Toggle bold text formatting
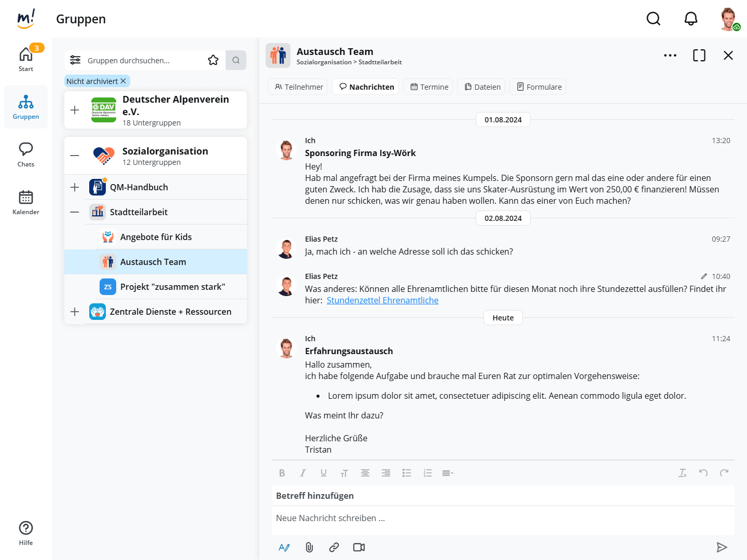747x560 pixels. (x=282, y=473)
